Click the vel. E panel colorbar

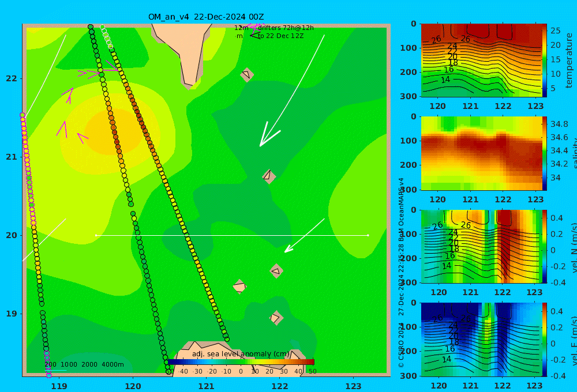544,340
